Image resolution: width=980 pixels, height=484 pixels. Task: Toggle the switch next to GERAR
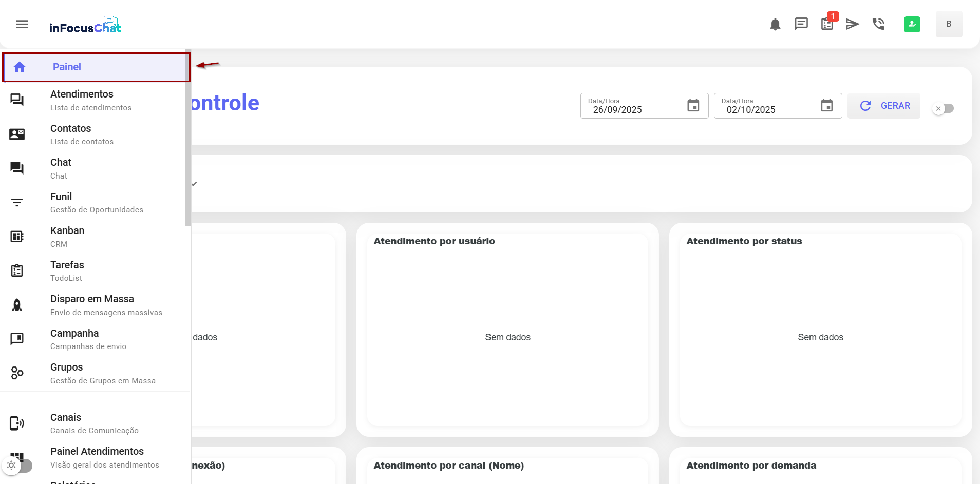pyautogui.click(x=944, y=108)
